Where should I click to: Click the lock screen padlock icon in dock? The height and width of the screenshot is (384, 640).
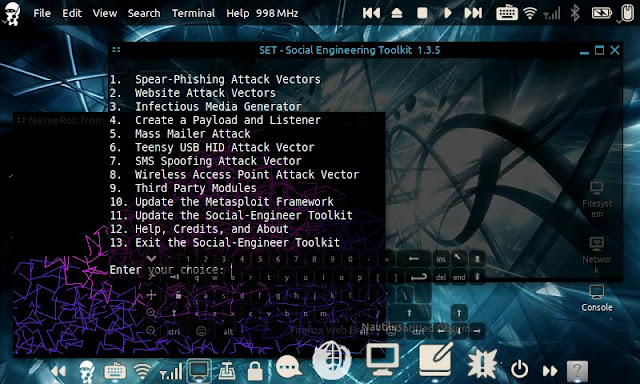(x=255, y=370)
